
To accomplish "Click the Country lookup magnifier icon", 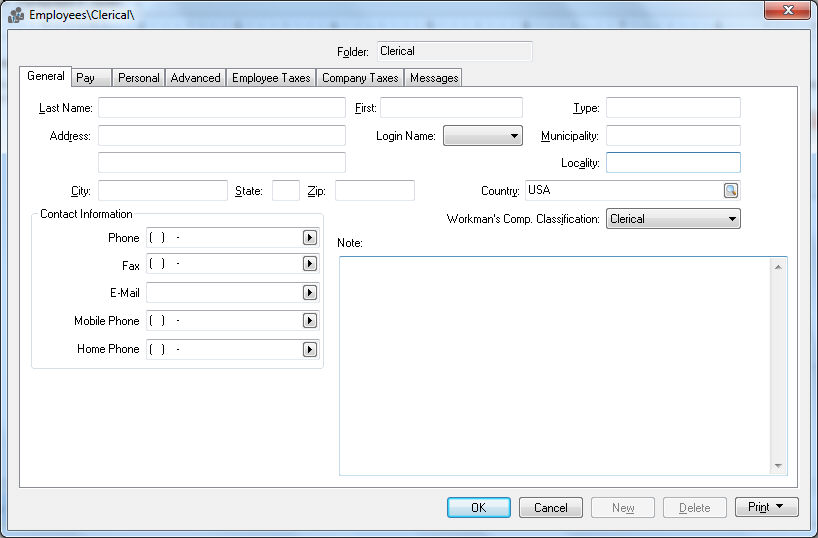I will [x=731, y=190].
